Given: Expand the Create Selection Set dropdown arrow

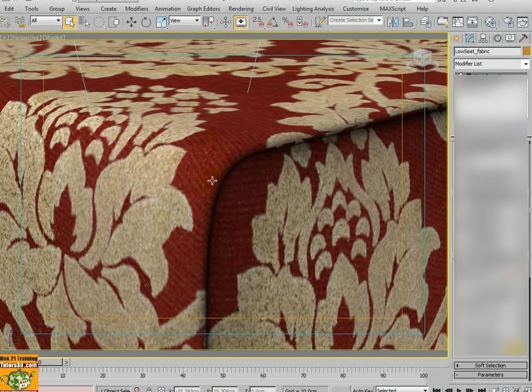Looking at the screenshot, I should pyautogui.click(x=379, y=20).
